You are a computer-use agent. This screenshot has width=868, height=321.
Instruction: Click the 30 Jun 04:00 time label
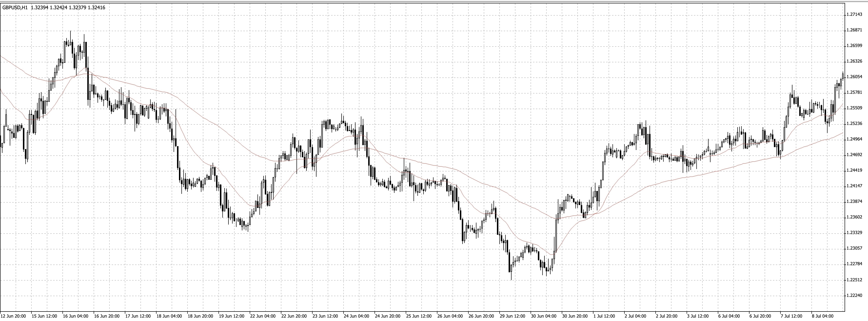[543, 316]
